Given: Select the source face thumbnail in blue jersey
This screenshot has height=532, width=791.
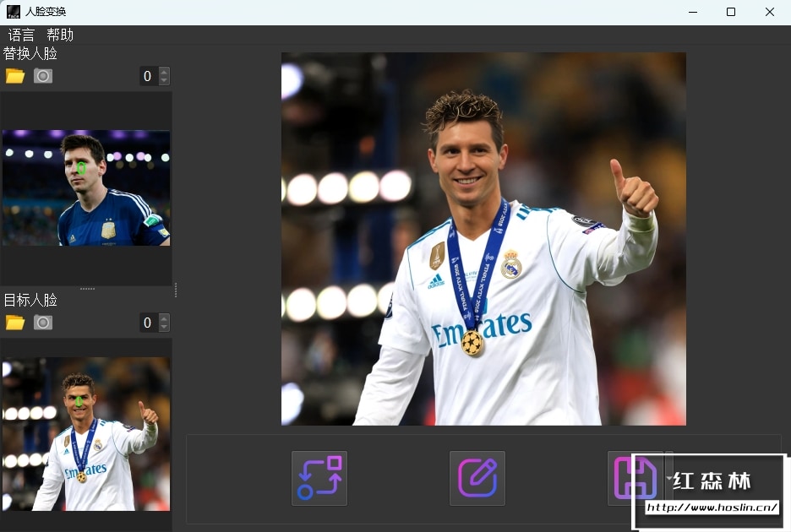Looking at the screenshot, I should (86, 188).
